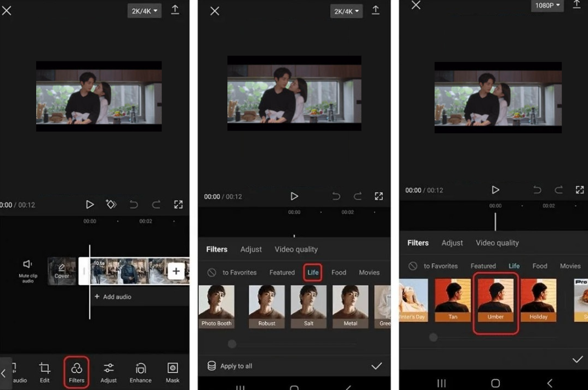The height and width of the screenshot is (390, 588).
Task: Go back using the left chevron in toolbar
Action: 4,373
